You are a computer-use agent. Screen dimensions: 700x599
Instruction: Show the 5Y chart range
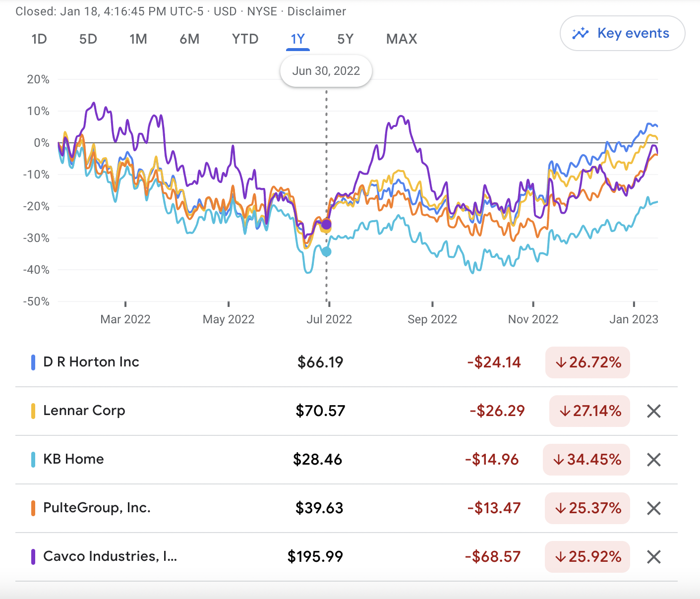point(346,39)
